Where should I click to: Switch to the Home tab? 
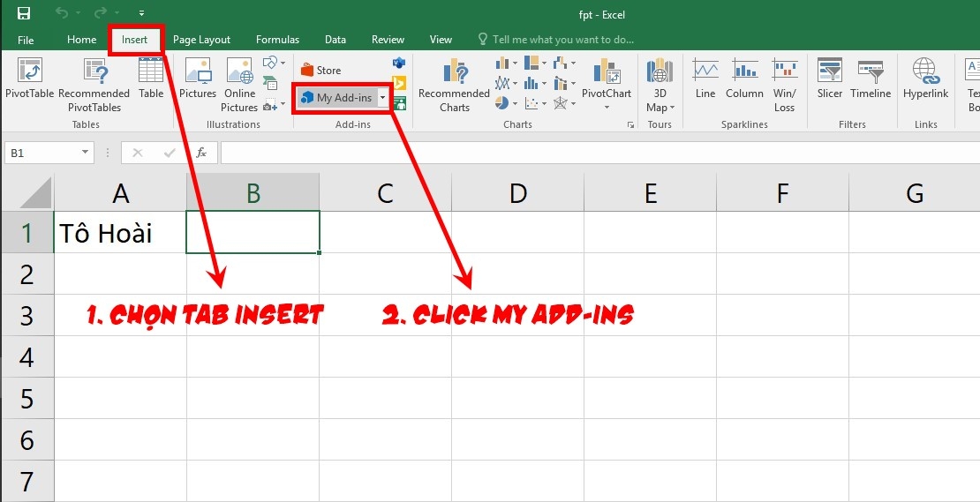tap(82, 40)
